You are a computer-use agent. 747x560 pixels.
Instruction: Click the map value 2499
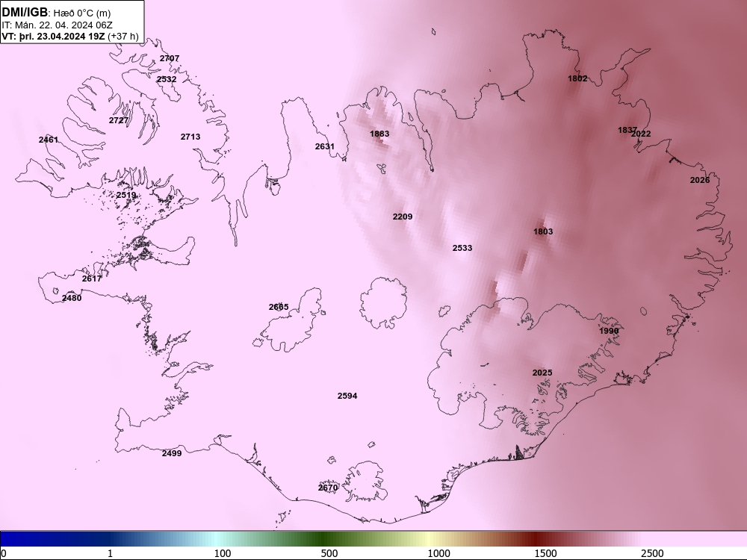(172, 454)
